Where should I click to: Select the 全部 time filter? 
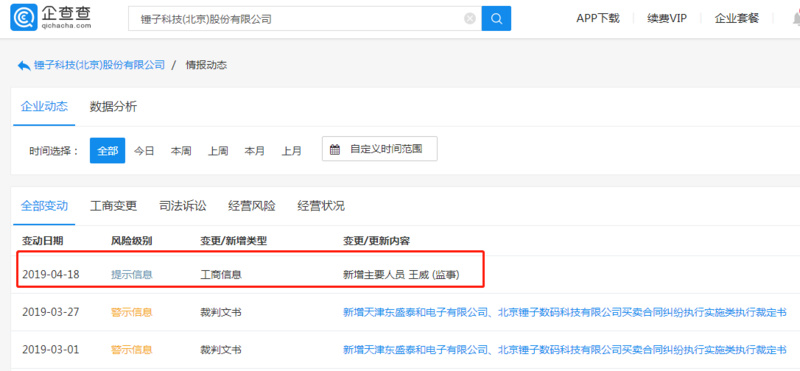[x=108, y=151]
